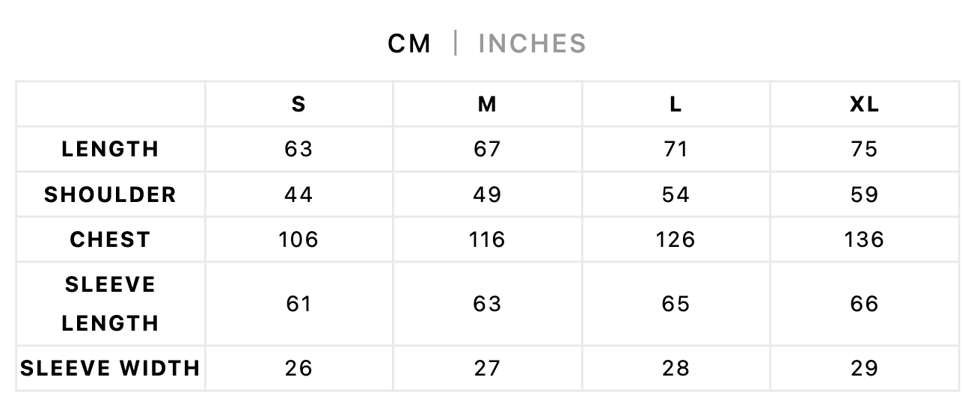Click the M size column header
The height and width of the screenshot is (404, 980).
coord(487,105)
